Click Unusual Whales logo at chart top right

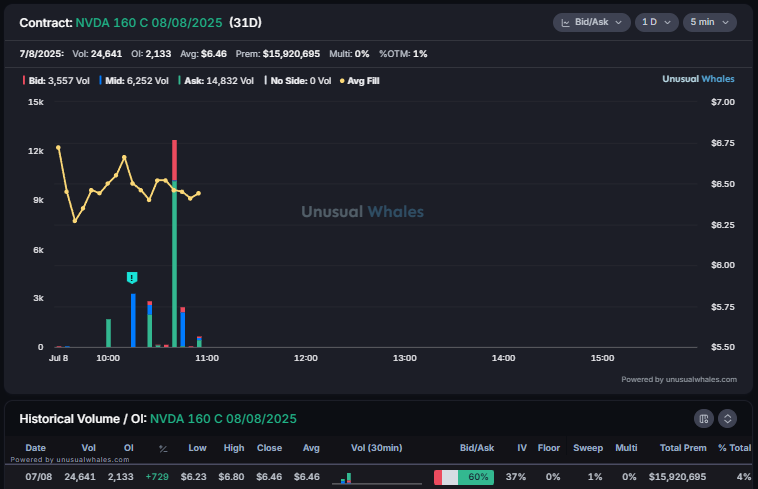click(698, 79)
